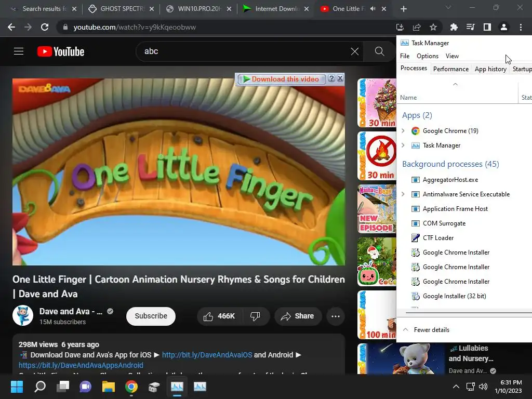Go back with the browser back arrow
Screen dimensions: 532x399
click(11, 27)
